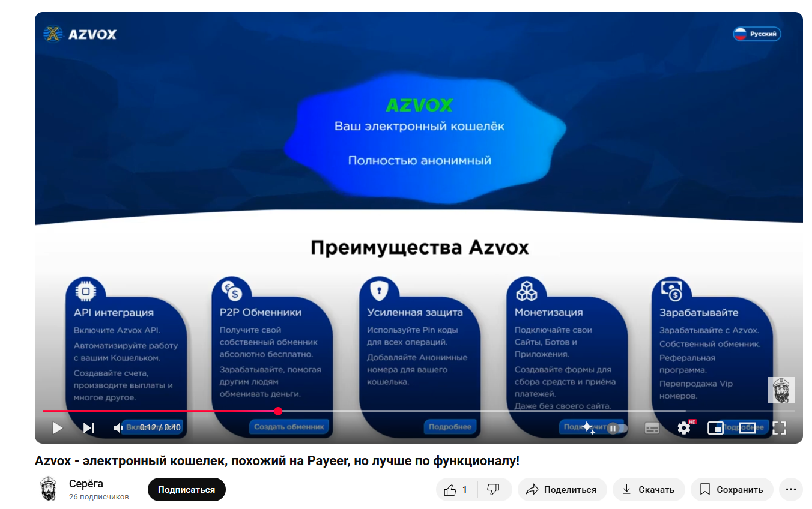Click the video title text
This screenshot has width=812, height=509.
tap(277, 461)
